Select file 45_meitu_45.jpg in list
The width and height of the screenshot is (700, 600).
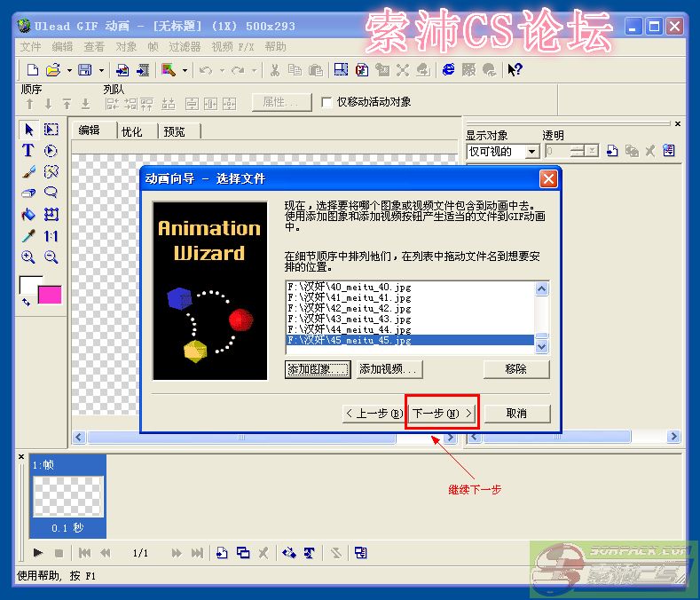pyautogui.click(x=410, y=340)
